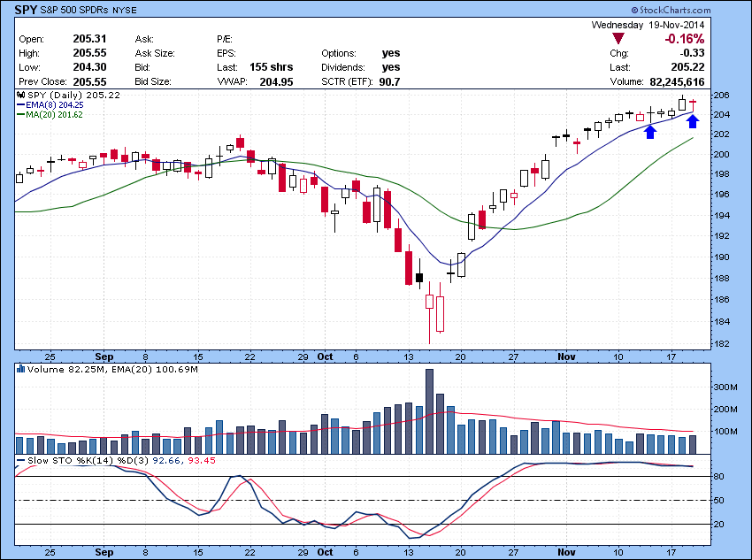Image resolution: width=752 pixels, height=560 pixels.
Task: Click the 'Bid Size:' label
Action: [153, 81]
